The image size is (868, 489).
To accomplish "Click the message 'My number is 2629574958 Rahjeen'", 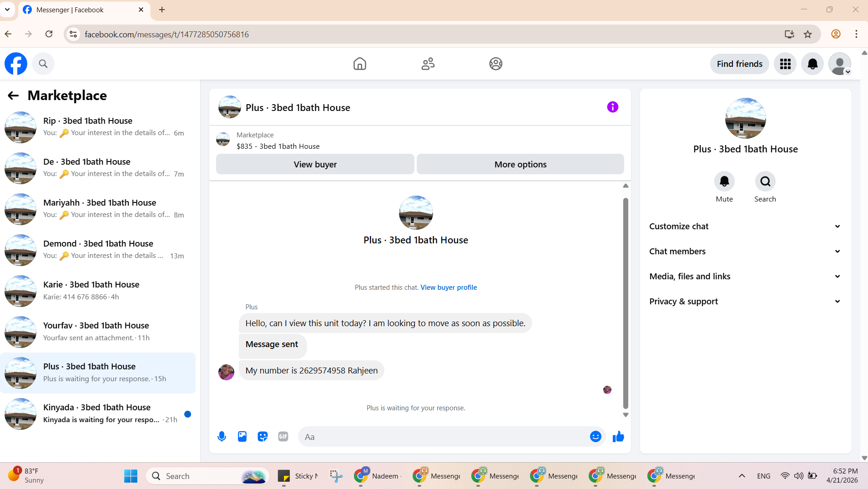I will 312,371.
